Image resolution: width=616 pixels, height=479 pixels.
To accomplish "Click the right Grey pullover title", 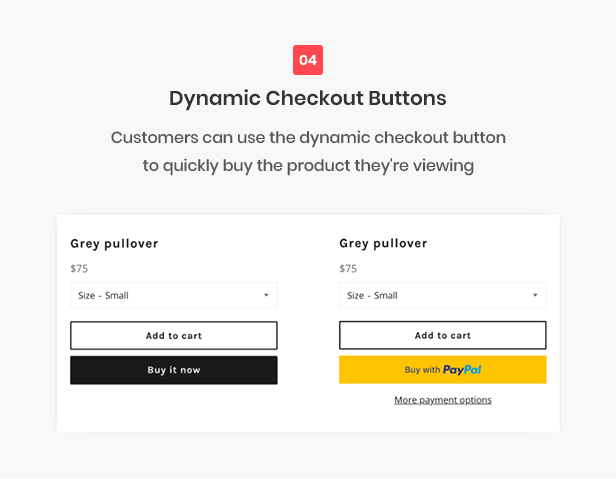I will coord(383,244).
